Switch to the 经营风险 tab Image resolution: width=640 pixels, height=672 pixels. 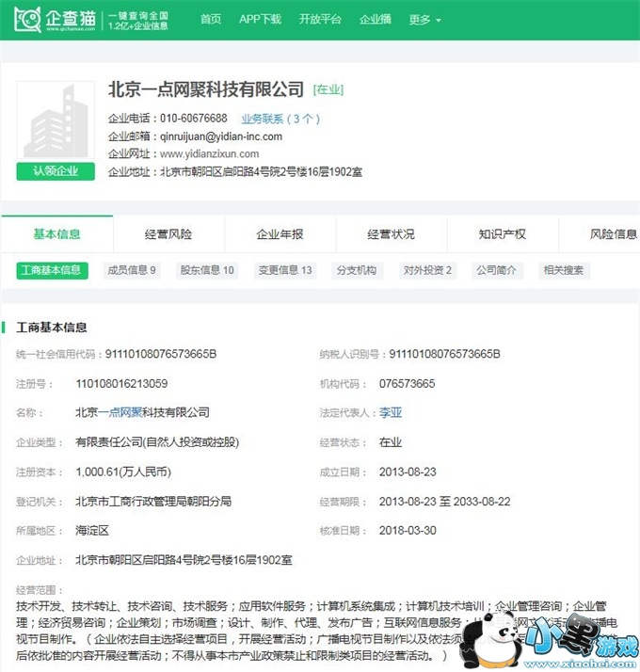point(168,234)
